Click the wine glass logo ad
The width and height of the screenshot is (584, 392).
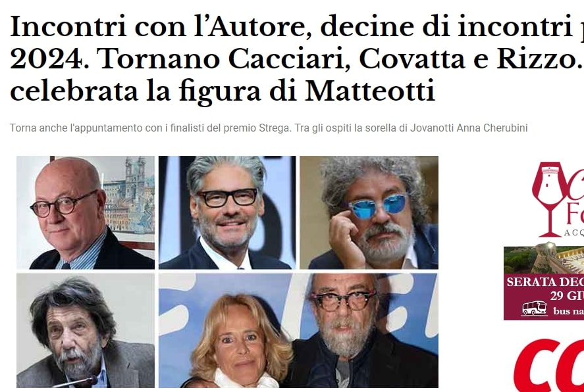558,199
